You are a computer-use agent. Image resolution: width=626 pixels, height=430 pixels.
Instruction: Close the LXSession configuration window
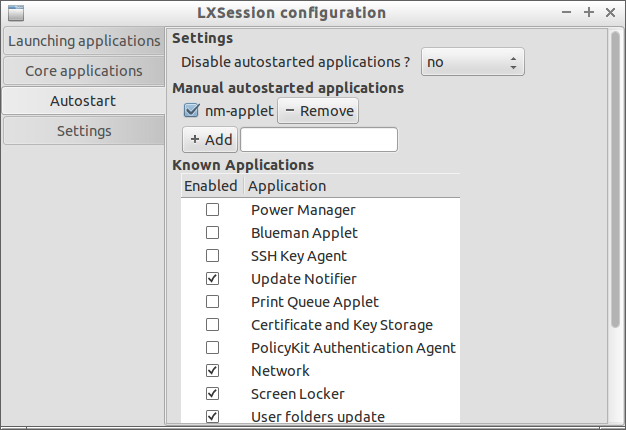610,13
